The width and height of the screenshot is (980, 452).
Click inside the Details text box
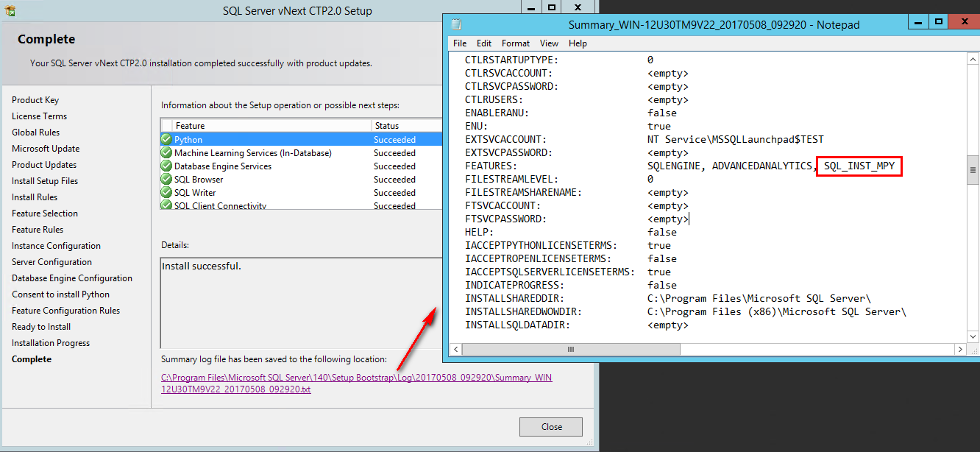[301, 303]
